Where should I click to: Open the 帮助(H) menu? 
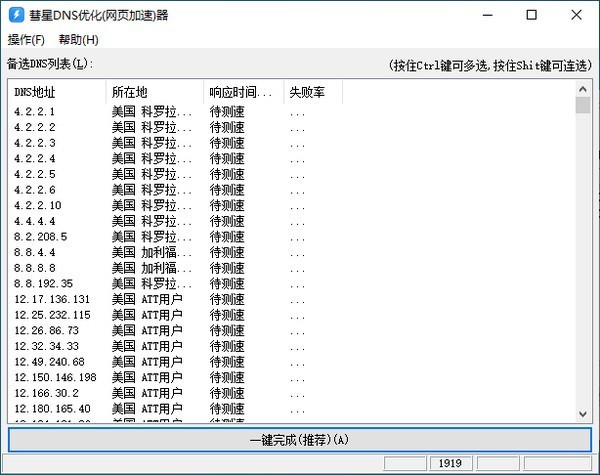[78, 40]
